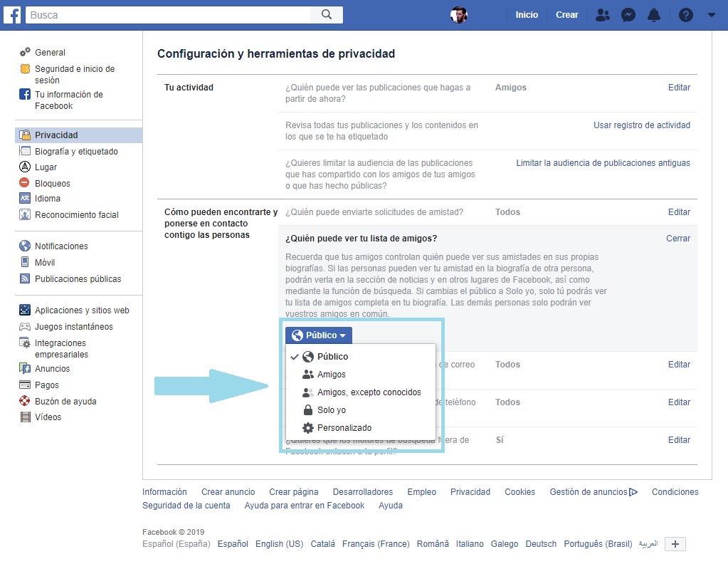Open Crear anuncio footer link
Screen dimensions: 728x569
point(228,492)
